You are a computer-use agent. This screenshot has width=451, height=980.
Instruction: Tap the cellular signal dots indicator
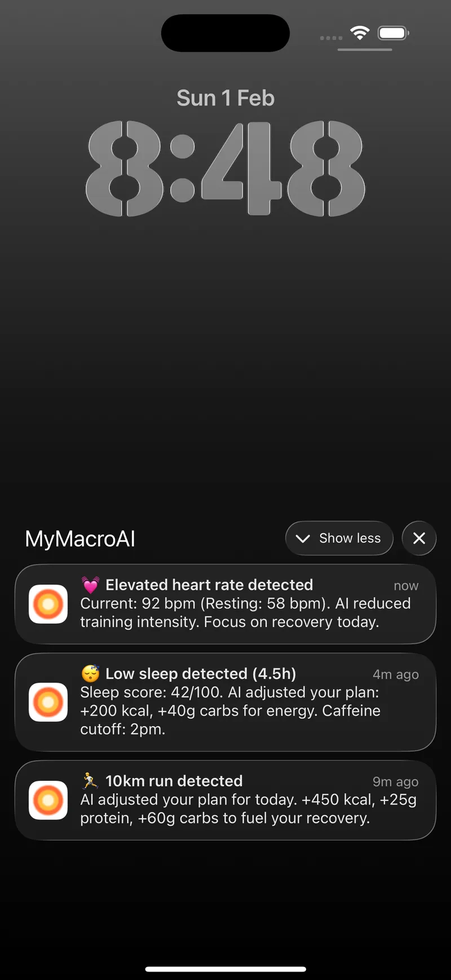[x=331, y=38]
